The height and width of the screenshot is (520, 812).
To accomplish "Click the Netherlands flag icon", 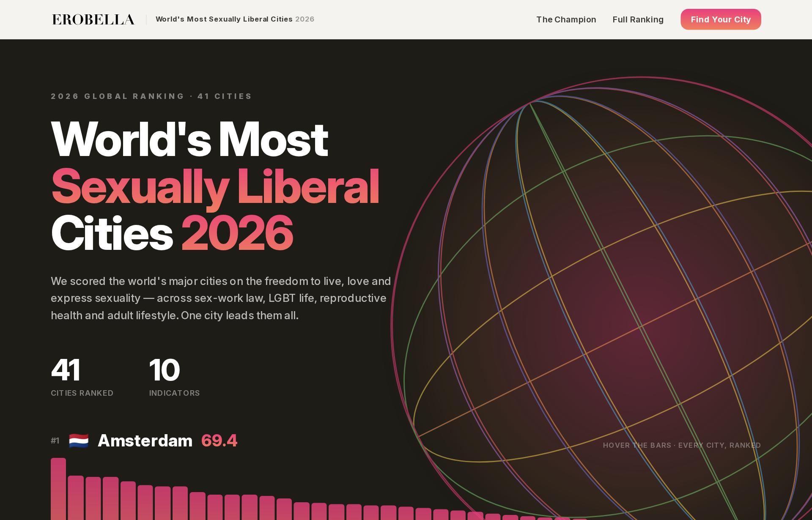I will (79, 441).
